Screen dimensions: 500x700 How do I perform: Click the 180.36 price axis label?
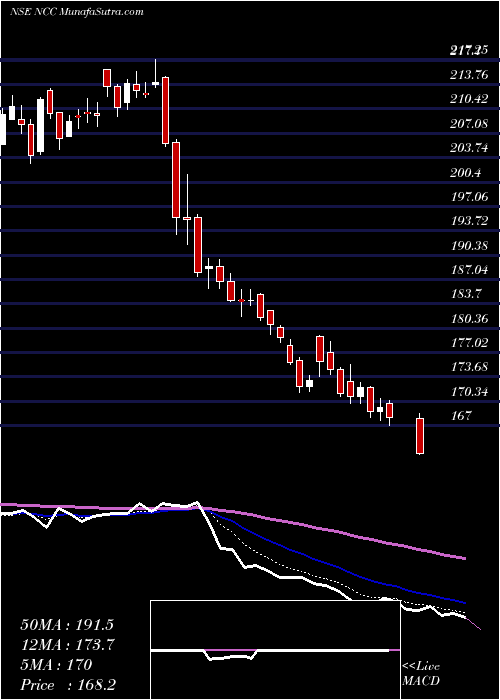(469, 319)
